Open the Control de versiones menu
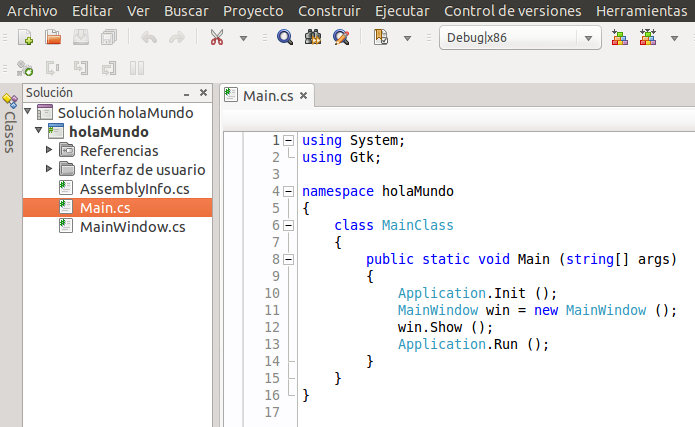This screenshot has width=695, height=427. [x=512, y=11]
